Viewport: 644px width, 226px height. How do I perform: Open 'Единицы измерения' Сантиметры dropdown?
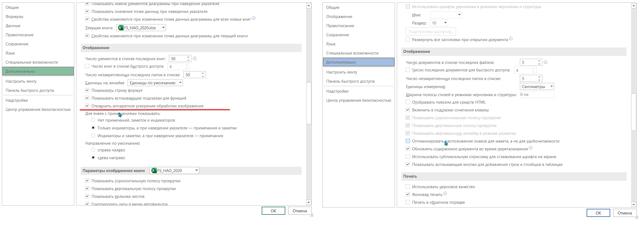click(537, 86)
